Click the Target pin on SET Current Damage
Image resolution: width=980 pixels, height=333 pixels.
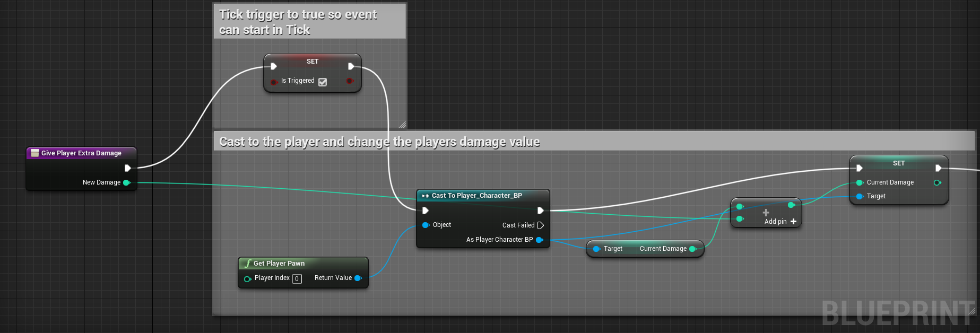(x=860, y=196)
